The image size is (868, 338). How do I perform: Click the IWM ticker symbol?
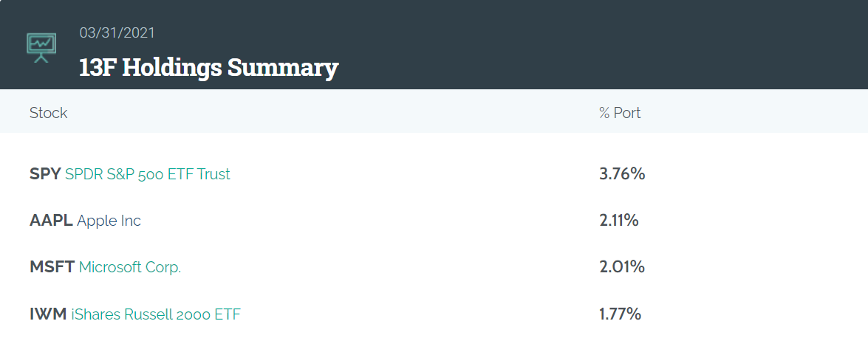[x=48, y=314]
